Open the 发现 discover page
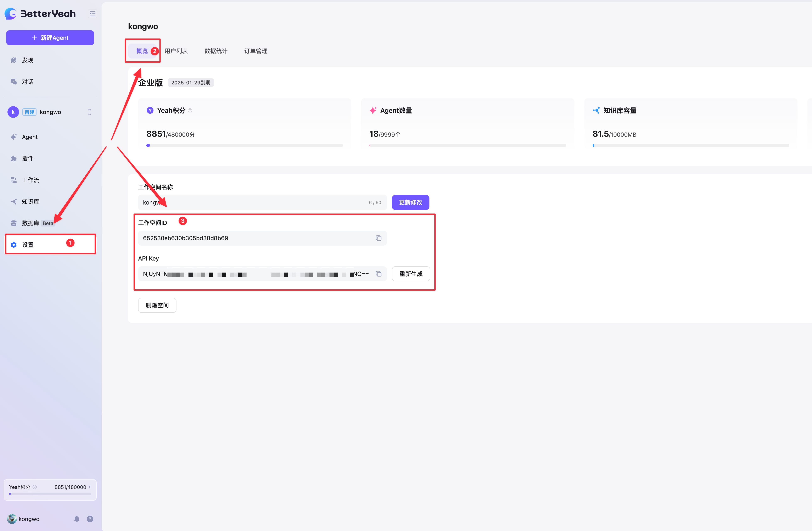 point(50,60)
